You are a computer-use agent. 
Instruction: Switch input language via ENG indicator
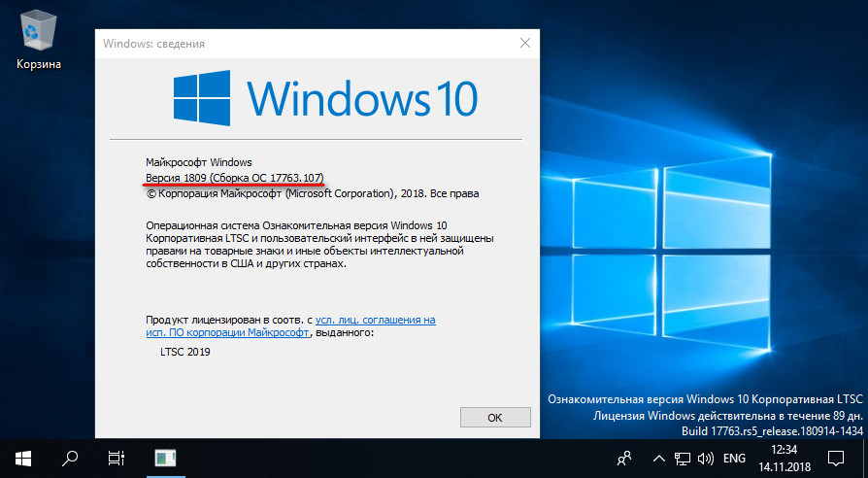(x=734, y=459)
